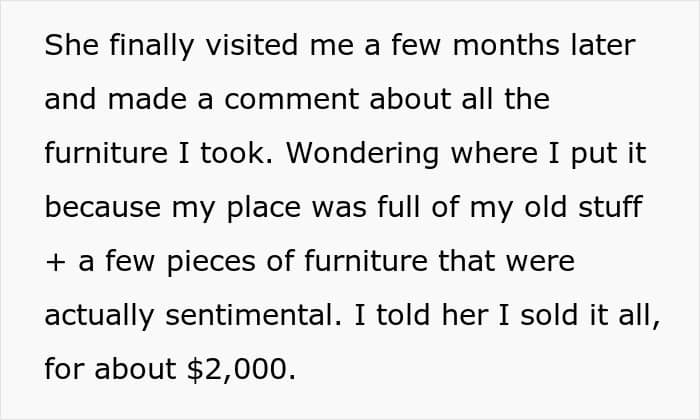
Task: Click the word "because"
Action: (x=103, y=207)
